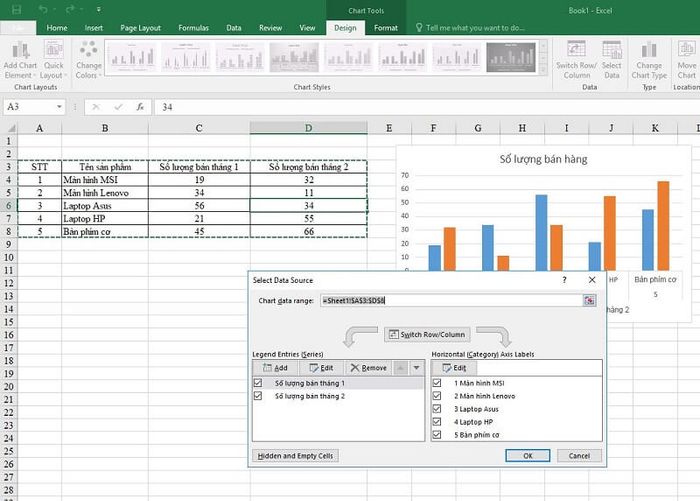Open Add Chart Element menu

[20, 60]
